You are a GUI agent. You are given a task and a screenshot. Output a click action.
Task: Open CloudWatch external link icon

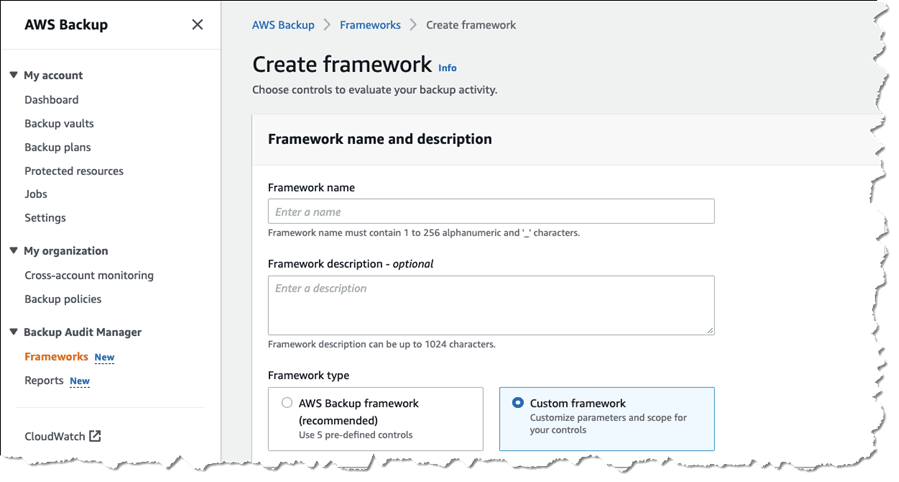(95, 436)
